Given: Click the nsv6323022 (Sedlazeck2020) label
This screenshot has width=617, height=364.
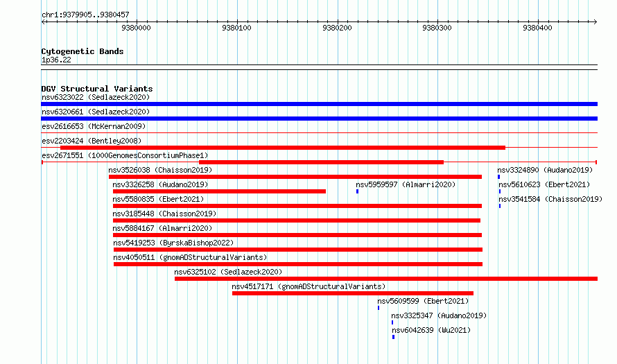Looking at the screenshot, I should point(96,97).
